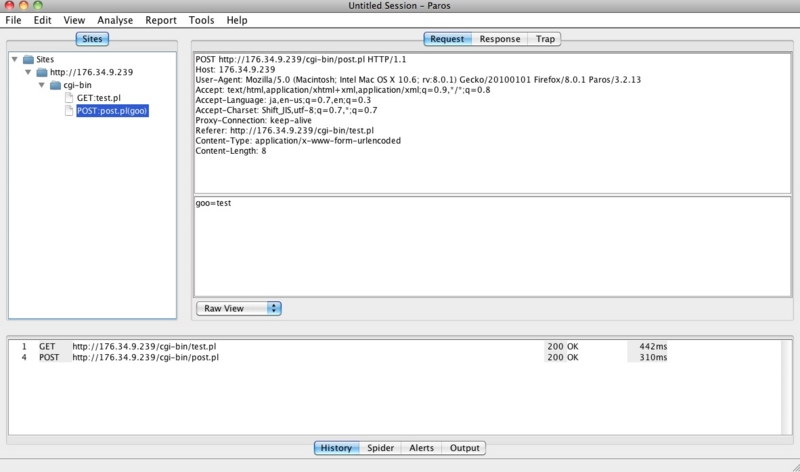This screenshot has height=472, width=800.
Task: Click the Host header line
Action: [x=235, y=69]
